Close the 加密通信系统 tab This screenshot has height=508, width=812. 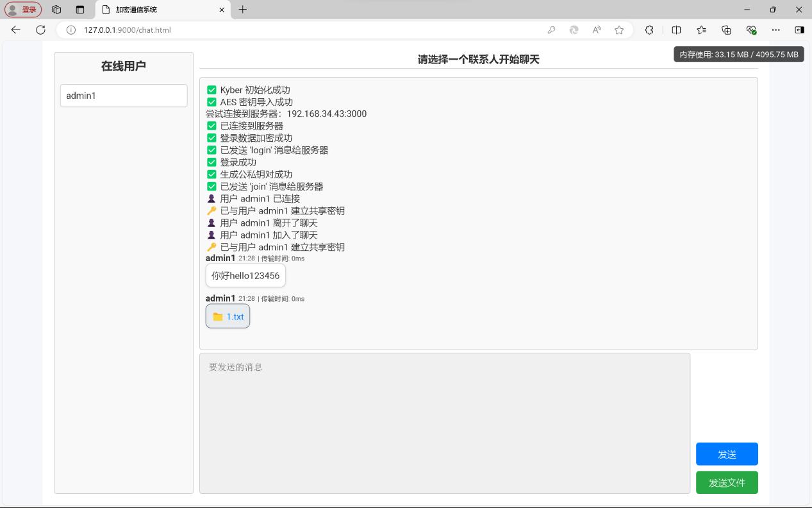coord(221,10)
